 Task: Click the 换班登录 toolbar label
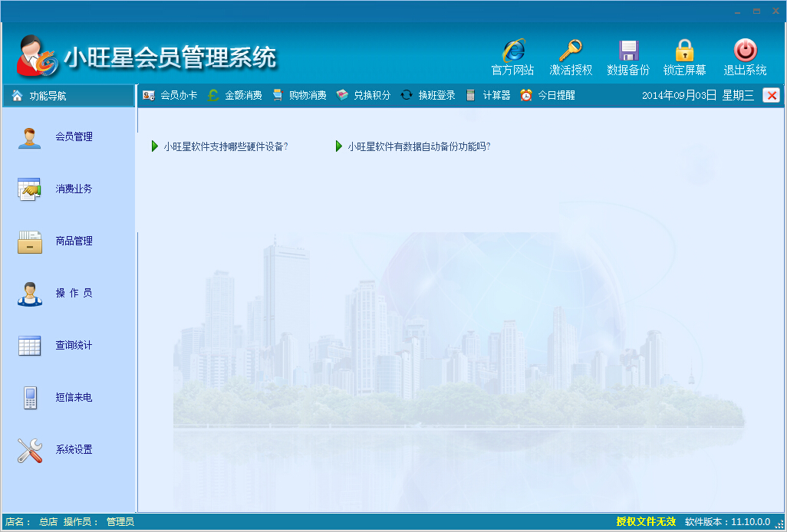pyautogui.click(x=436, y=95)
